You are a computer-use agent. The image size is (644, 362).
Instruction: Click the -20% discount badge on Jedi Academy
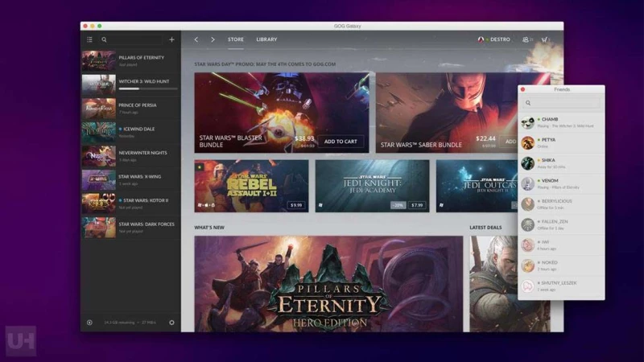pyautogui.click(x=398, y=205)
